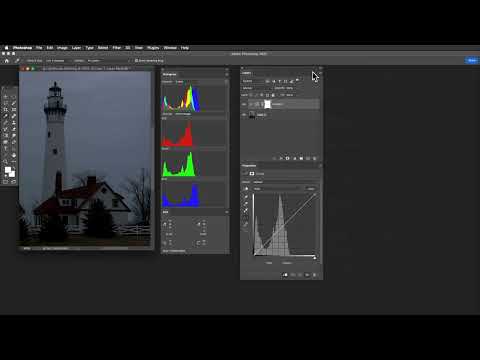This screenshot has width=480, height=360.
Task: Open the Histogram panel options menu
Action: pyautogui.click(x=227, y=74)
